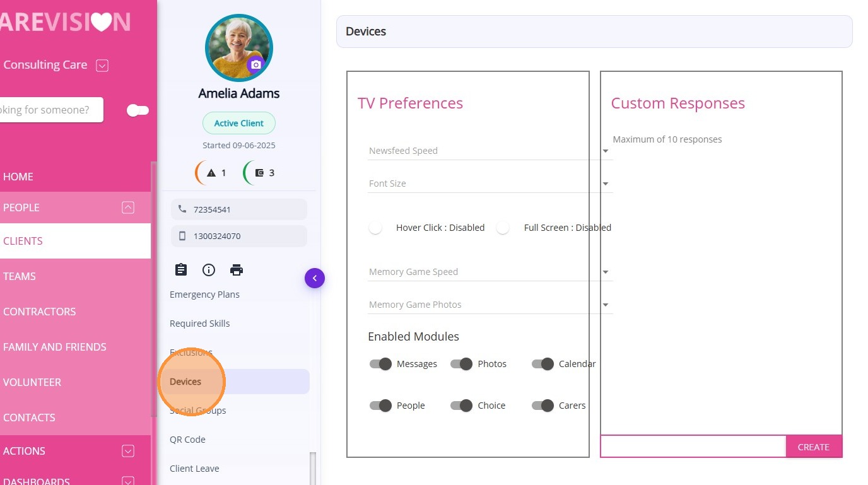The height and width of the screenshot is (485, 868).
Task: Click the warning alert badge showing 1
Action: pos(212,173)
